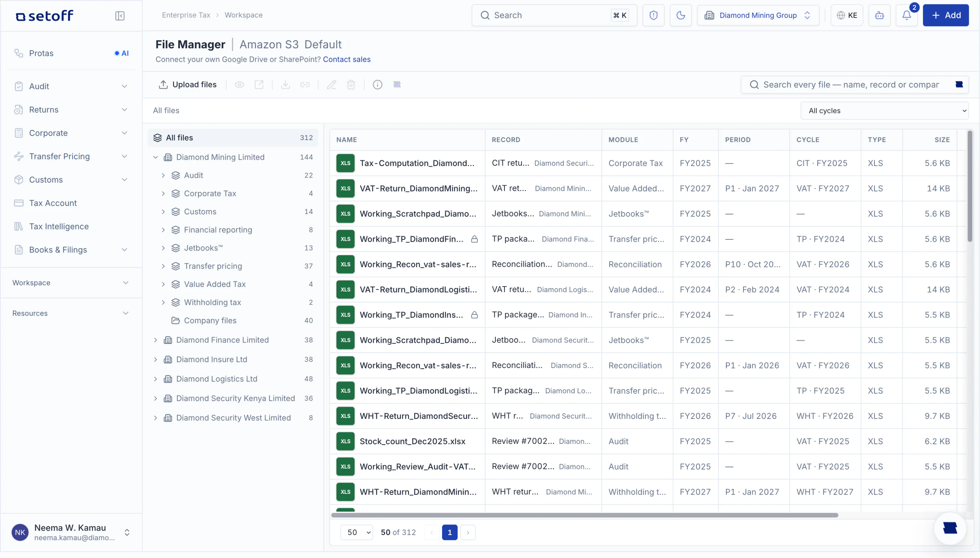Viewport: 980px width, 558px height.
Task: Click the dark icon inside file search box
Action: 959,85
